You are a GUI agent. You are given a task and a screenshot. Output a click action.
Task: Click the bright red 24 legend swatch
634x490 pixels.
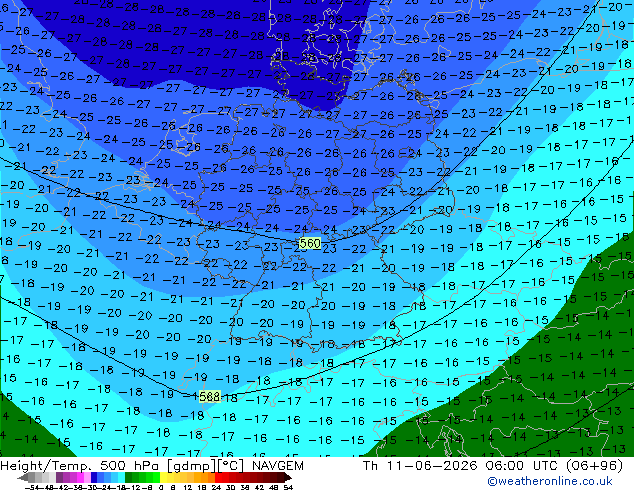pos(218,477)
